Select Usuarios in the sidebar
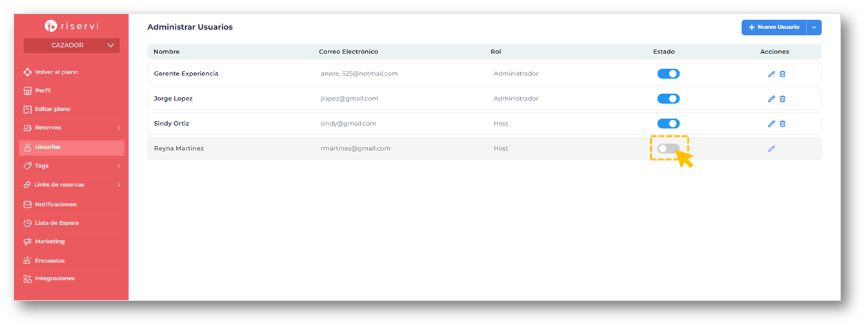Viewport: 868px width, 328px height. (72, 148)
